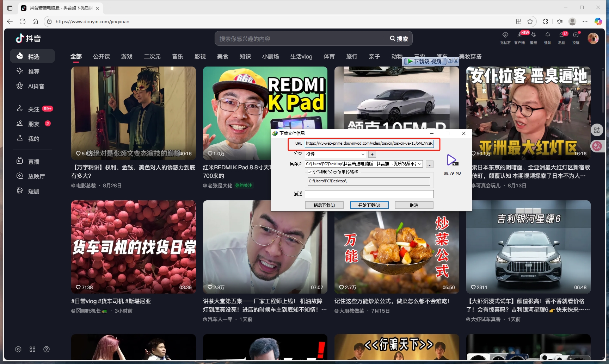Go to 推荐 in the sidebar
Image resolution: width=609 pixels, height=364 pixels.
pyautogui.click(x=32, y=71)
